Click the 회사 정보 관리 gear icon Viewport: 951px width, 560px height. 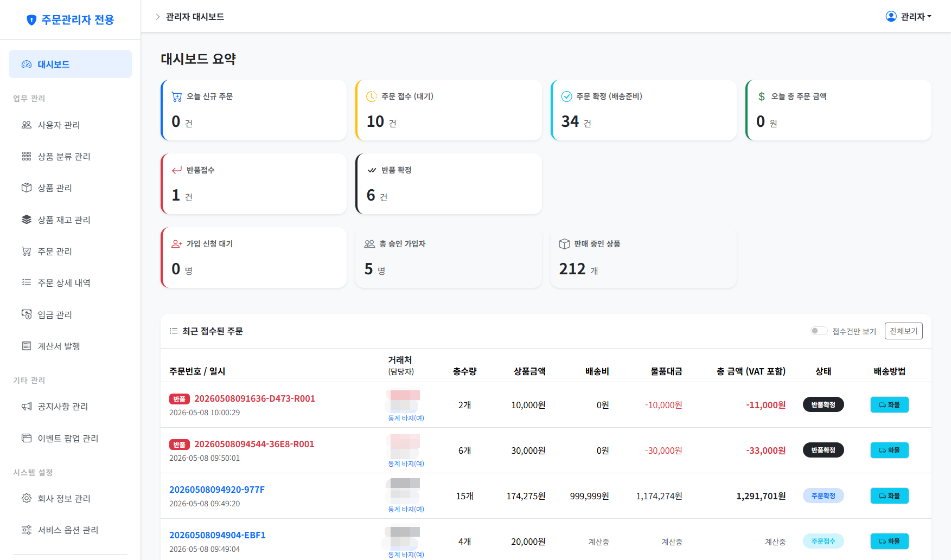tap(27, 498)
